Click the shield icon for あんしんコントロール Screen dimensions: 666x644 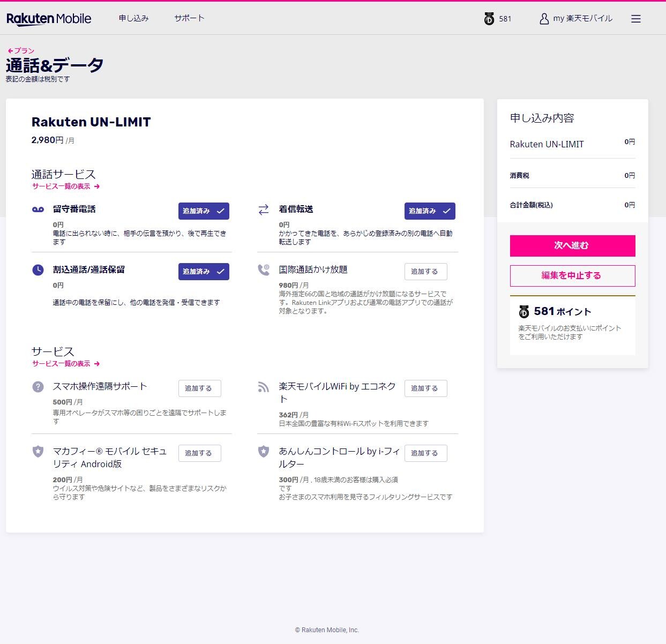(264, 452)
